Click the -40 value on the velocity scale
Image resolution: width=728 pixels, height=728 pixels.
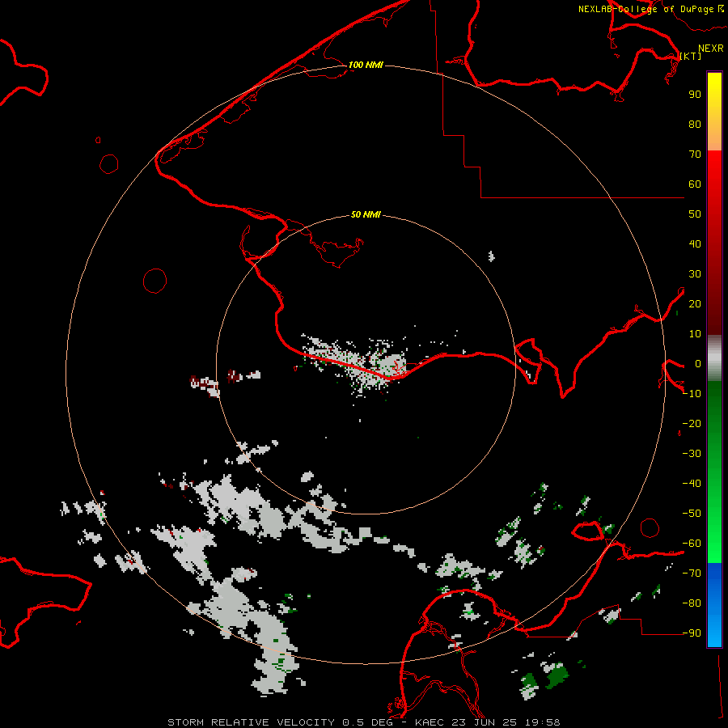(692, 484)
